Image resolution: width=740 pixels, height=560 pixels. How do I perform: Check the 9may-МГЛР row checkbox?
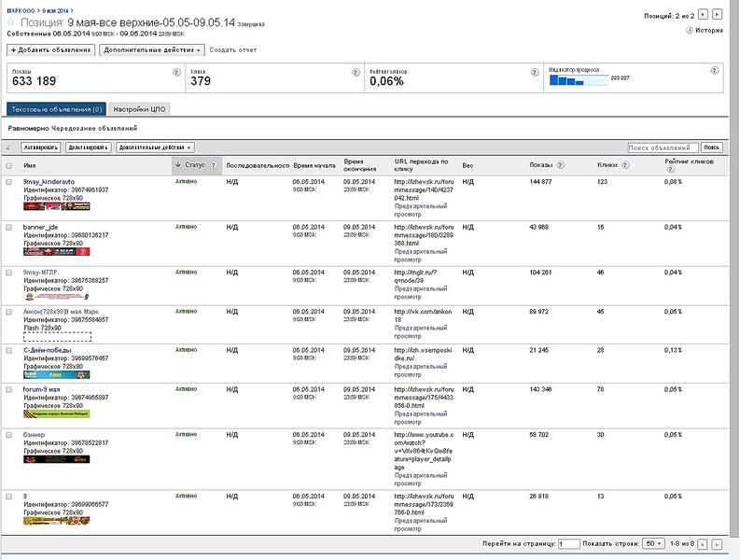(x=9, y=273)
